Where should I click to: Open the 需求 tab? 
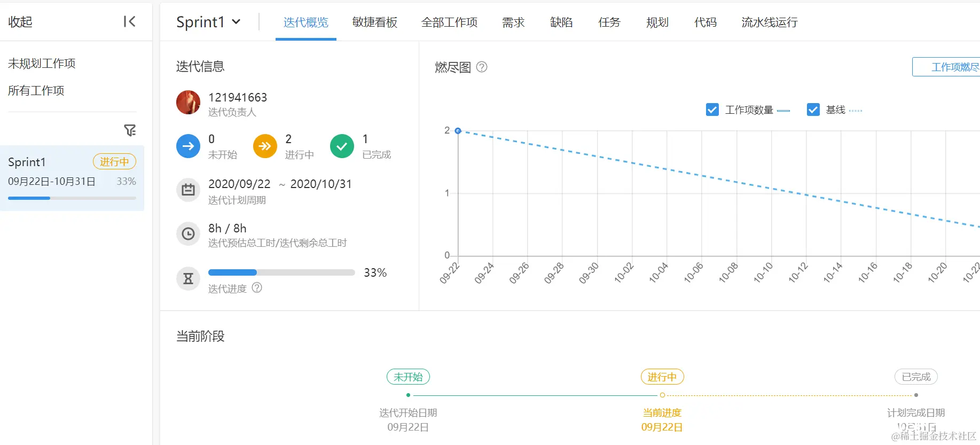[x=513, y=22]
